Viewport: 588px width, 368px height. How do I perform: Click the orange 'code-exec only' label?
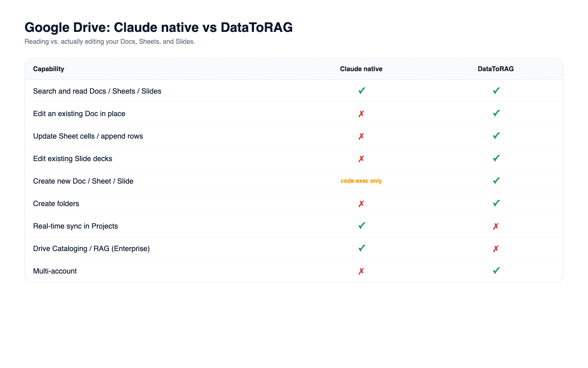click(x=361, y=181)
